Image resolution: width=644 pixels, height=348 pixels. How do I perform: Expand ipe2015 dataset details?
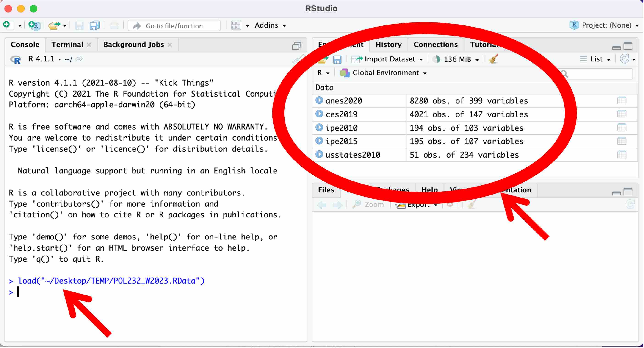319,141
